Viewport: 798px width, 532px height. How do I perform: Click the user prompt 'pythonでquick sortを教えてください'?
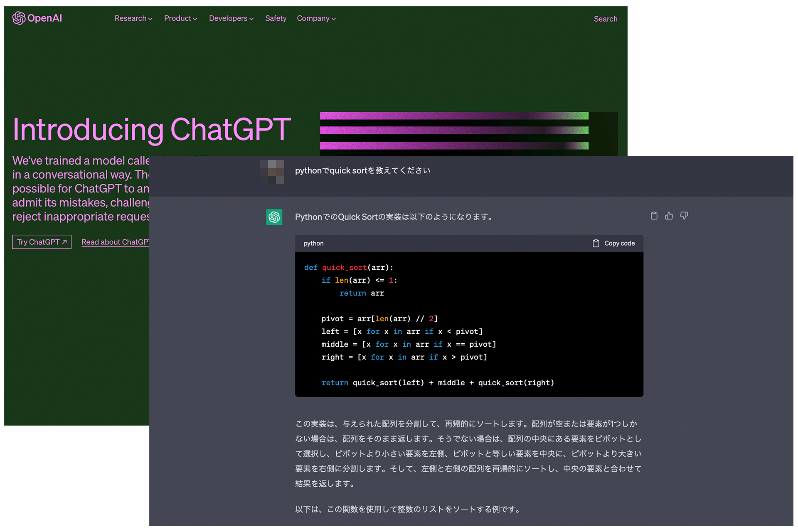click(362, 170)
